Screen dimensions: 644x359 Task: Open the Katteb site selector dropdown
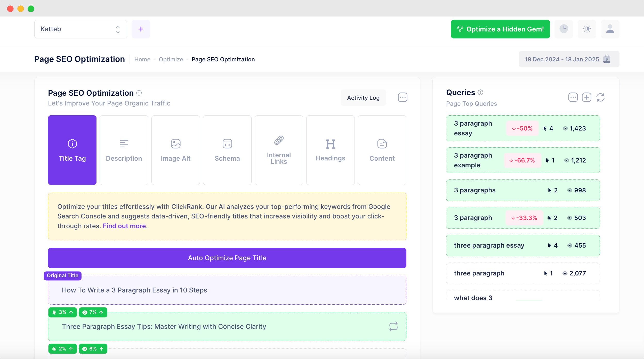click(81, 29)
